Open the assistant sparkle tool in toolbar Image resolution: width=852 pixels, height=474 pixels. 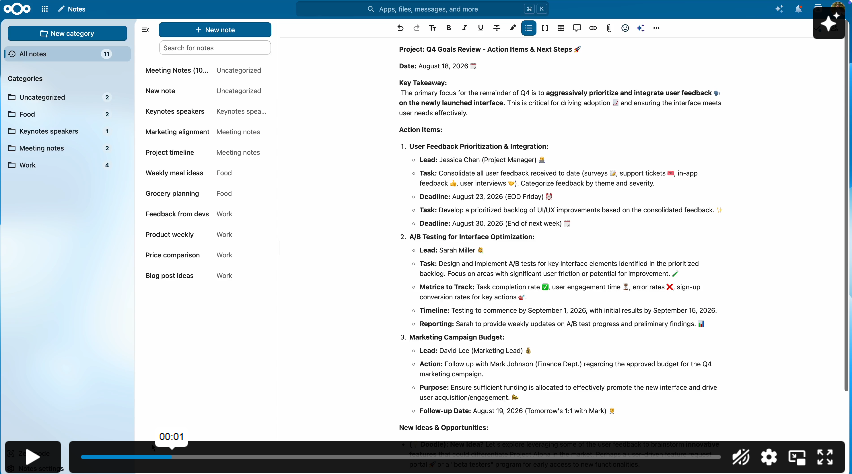click(x=641, y=28)
